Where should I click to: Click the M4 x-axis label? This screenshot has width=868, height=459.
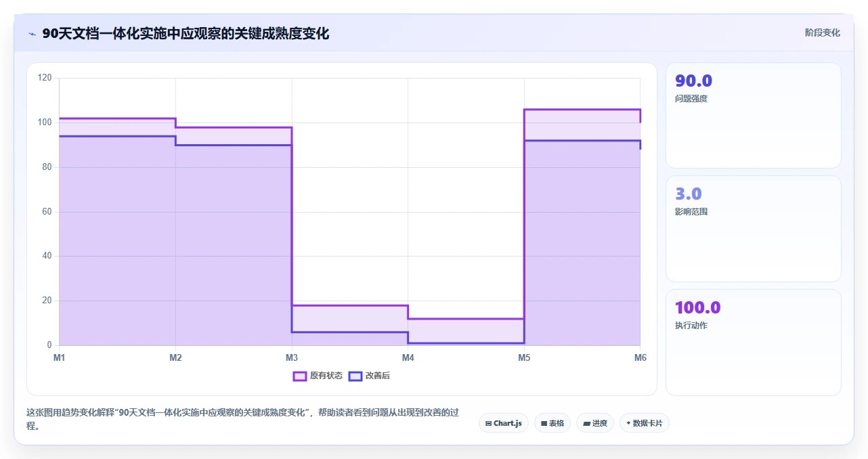[408, 357]
